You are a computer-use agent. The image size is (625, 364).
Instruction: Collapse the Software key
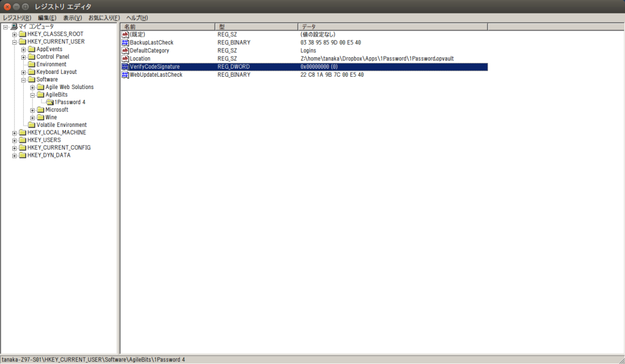pyautogui.click(x=24, y=80)
